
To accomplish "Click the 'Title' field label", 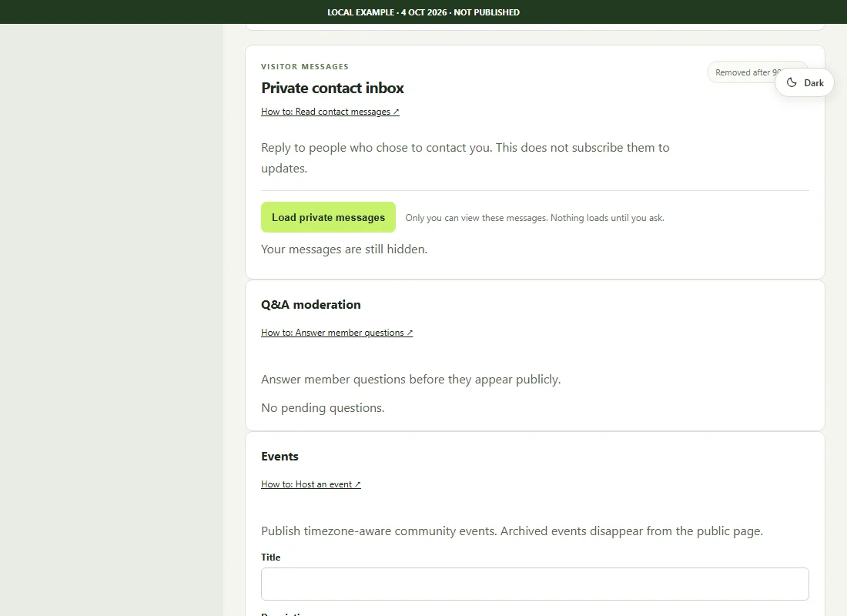I will tap(270, 557).
